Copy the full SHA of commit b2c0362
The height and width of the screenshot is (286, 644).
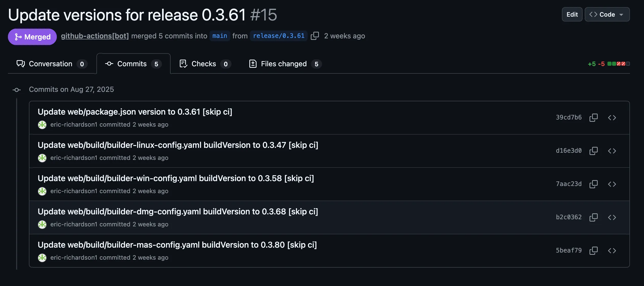click(x=593, y=217)
